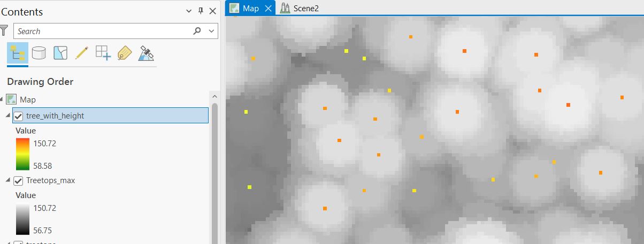The width and height of the screenshot is (644, 244).
Task: Click inside the Contents search field
Action: pyautogui.click(x=102, y=31)
